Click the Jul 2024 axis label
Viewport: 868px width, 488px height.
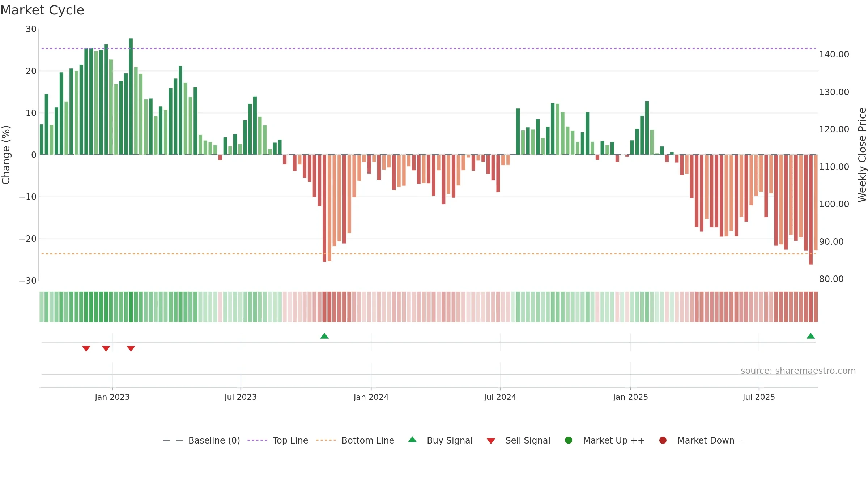500,397
